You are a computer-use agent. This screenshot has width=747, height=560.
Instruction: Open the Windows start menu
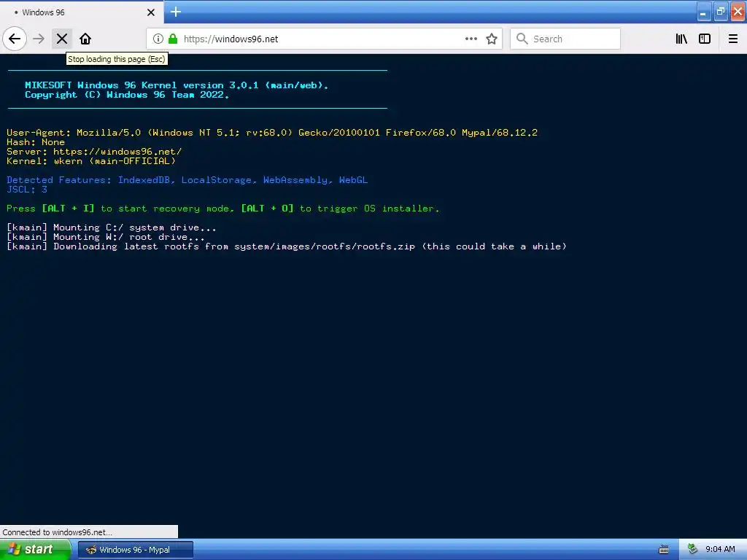35,550
